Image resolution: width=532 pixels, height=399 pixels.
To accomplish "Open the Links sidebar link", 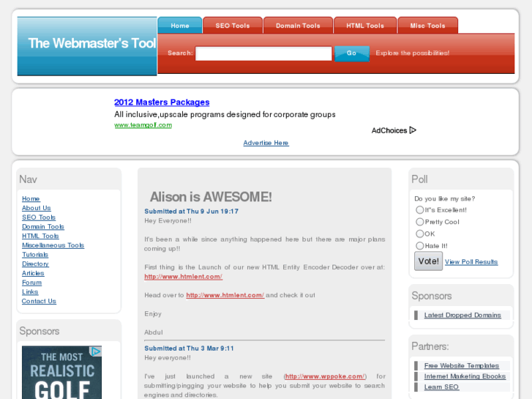I will click(x=30, y=291).
